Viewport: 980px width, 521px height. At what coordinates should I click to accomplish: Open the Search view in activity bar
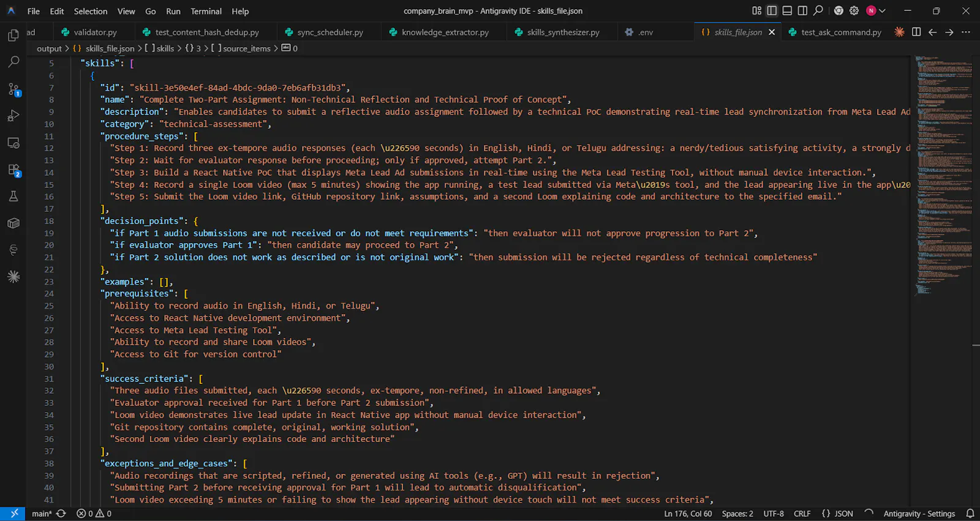(13, 62)
